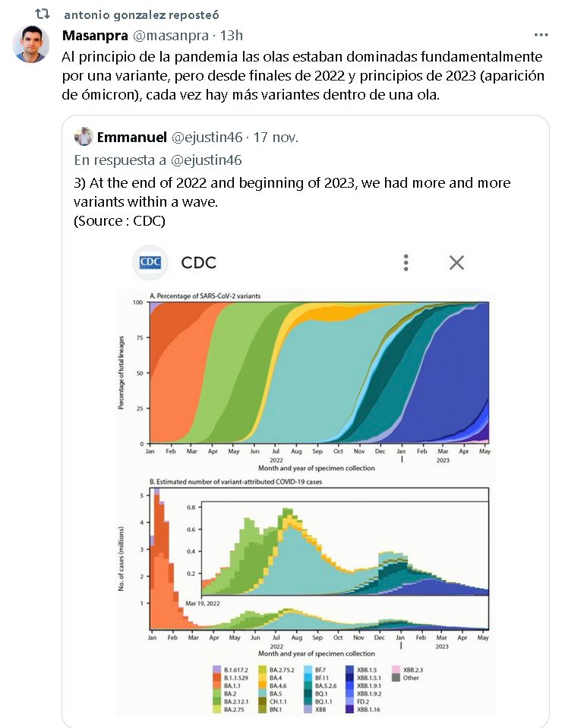Click the '17 nov.' date on quoted tweet
This screenshot has width=565, height=728.
[276, 138]
